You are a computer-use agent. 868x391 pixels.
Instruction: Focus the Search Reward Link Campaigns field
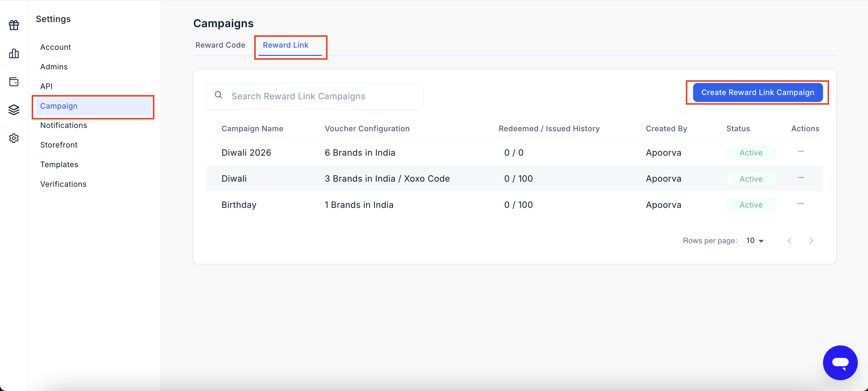pyautogui.click(x=315, y=97)
